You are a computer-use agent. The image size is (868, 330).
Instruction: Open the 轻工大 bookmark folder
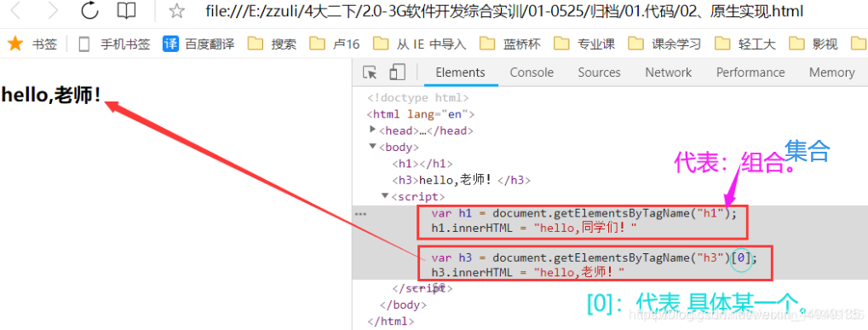click(745, 44)
